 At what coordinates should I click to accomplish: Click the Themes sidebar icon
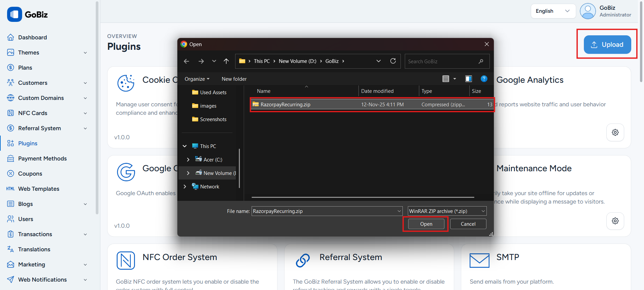11,52
